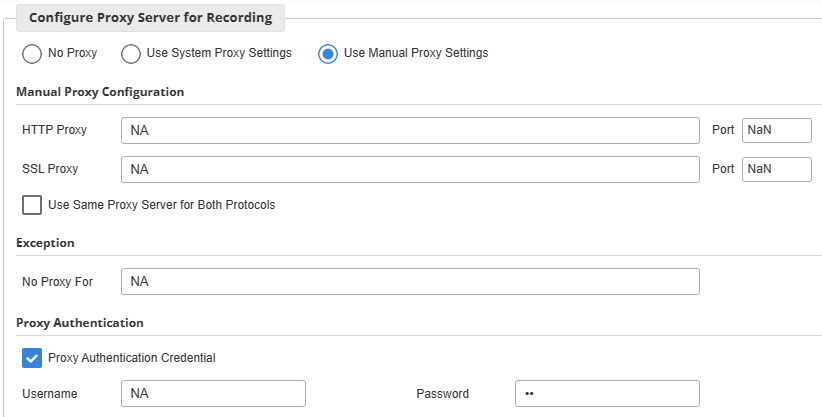This screenshot has height=417, width=822.
Task: Select the No Proxy radio option
Action: [x=32, y=54]
